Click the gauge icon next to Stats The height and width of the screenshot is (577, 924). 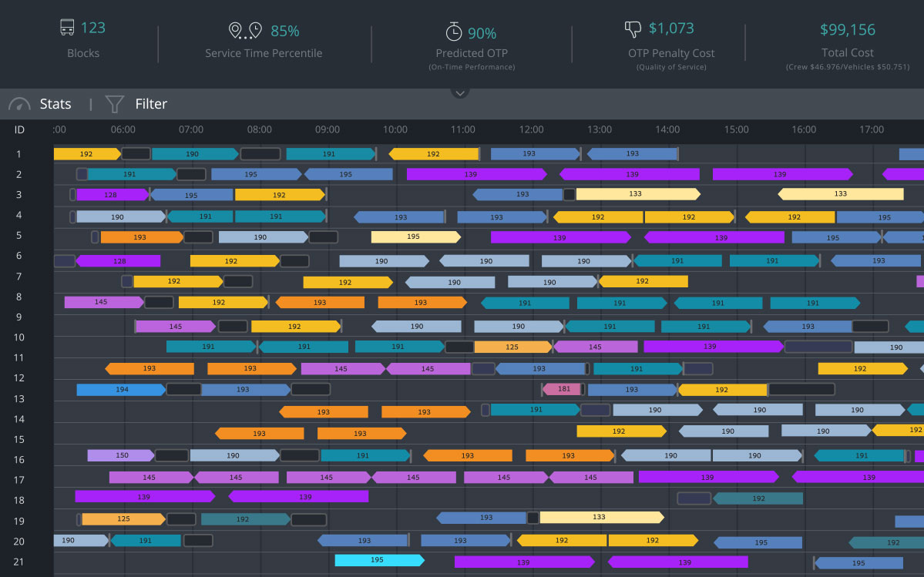coord(19,104)
